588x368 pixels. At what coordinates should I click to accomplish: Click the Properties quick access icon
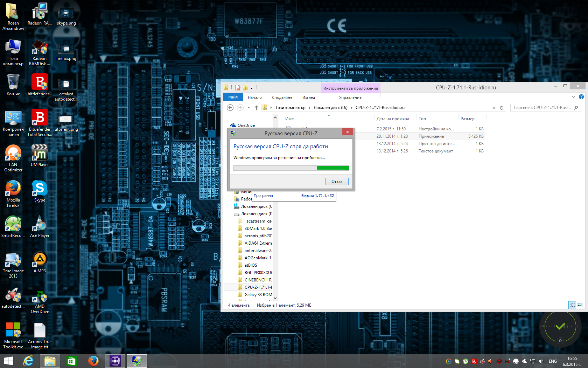238,88
